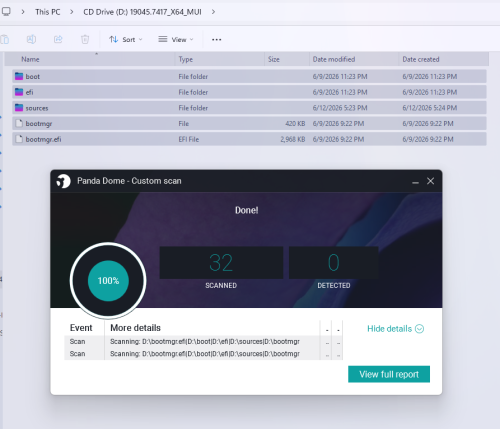Sort files by the Size column header

[287, 59]
